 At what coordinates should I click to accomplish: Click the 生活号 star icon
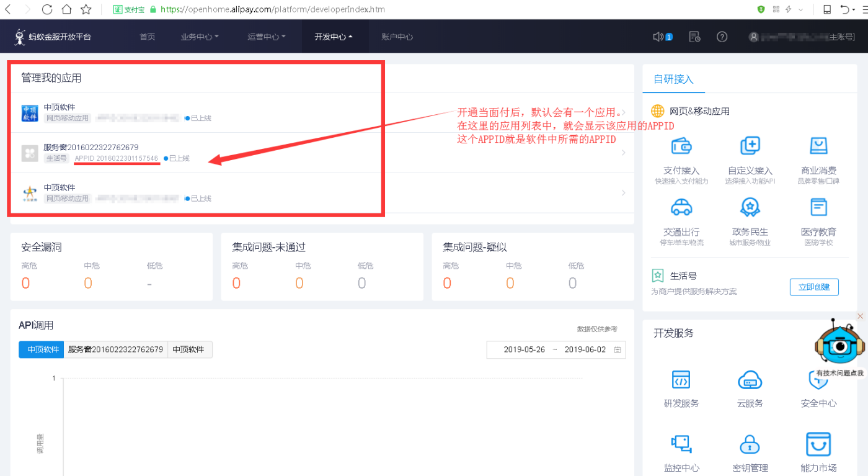658,276
